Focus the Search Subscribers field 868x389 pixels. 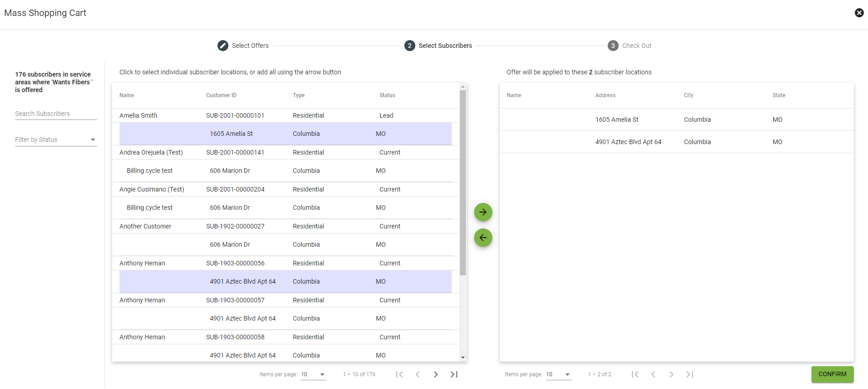56,114
